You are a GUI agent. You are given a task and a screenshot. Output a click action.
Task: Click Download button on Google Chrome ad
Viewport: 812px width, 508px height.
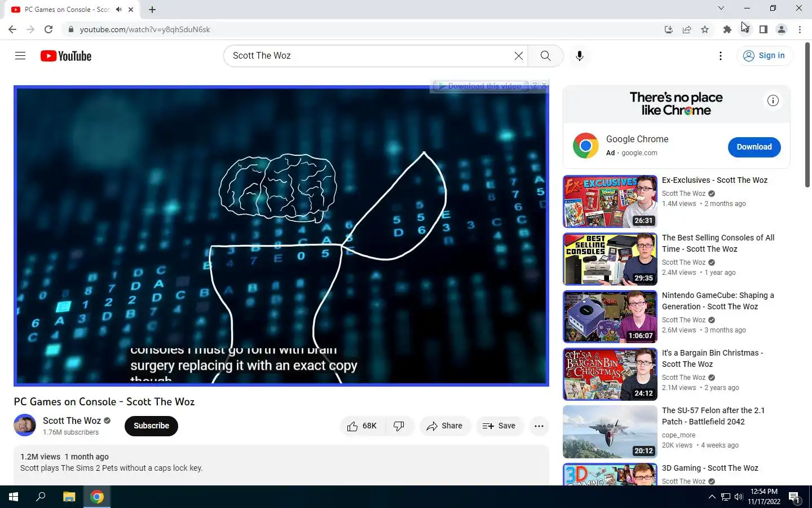click(x=754, y=147)
